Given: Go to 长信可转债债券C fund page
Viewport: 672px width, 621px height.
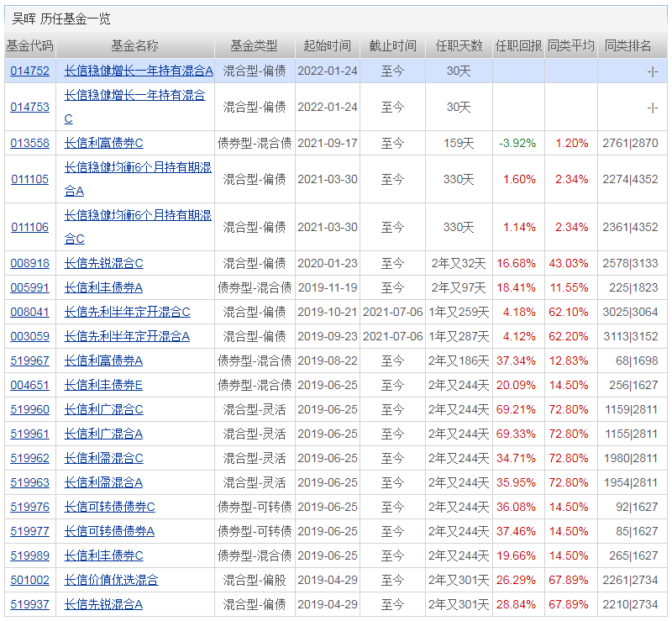Looking at the screenshot, I should (x=109, y=507).
